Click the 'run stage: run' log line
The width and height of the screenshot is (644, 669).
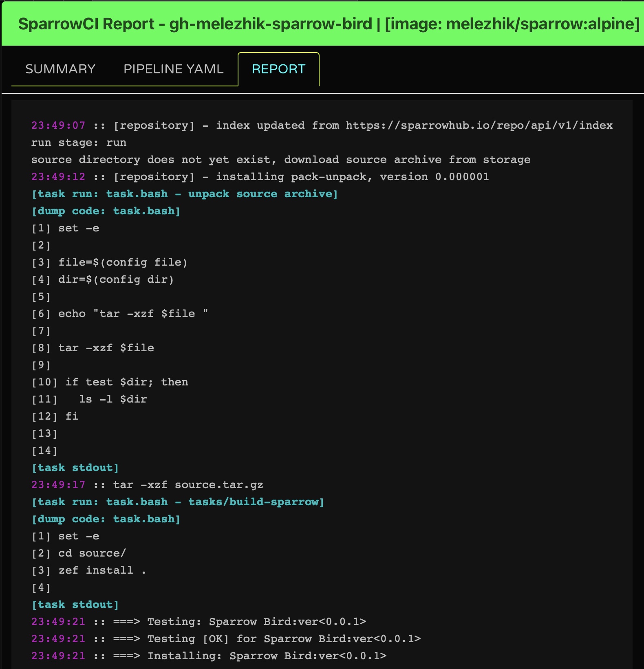coord(79,142)
